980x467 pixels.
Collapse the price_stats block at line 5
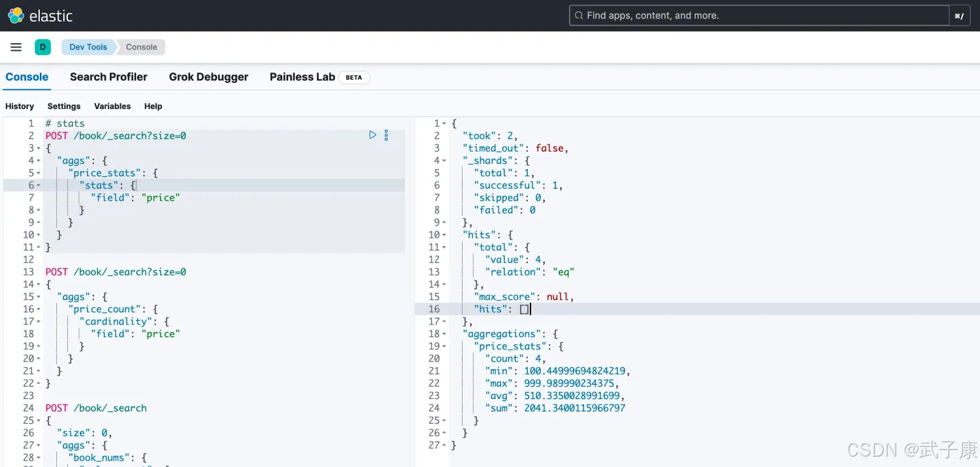click(39, 173)
